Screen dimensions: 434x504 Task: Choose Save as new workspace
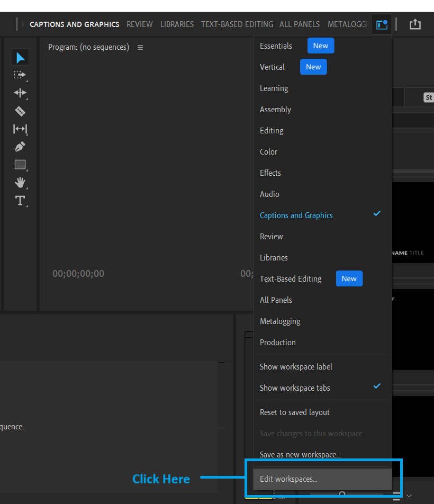300,454
